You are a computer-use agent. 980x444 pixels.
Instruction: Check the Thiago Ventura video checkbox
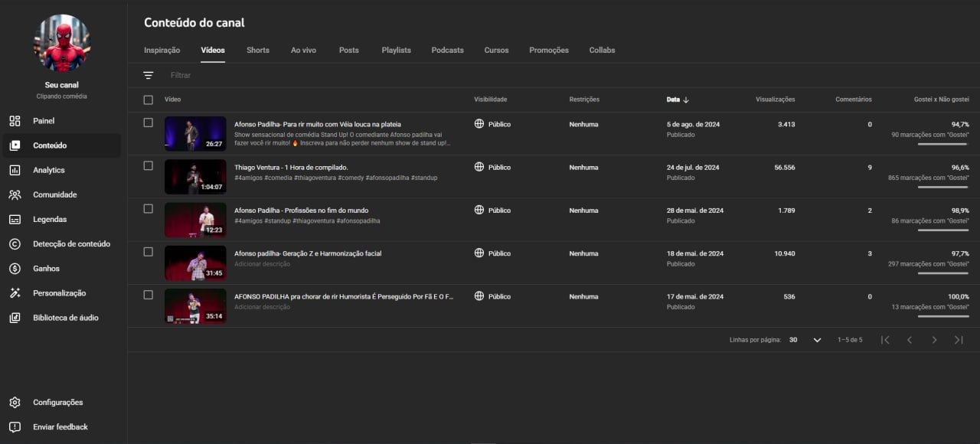(x=149, y=166)
